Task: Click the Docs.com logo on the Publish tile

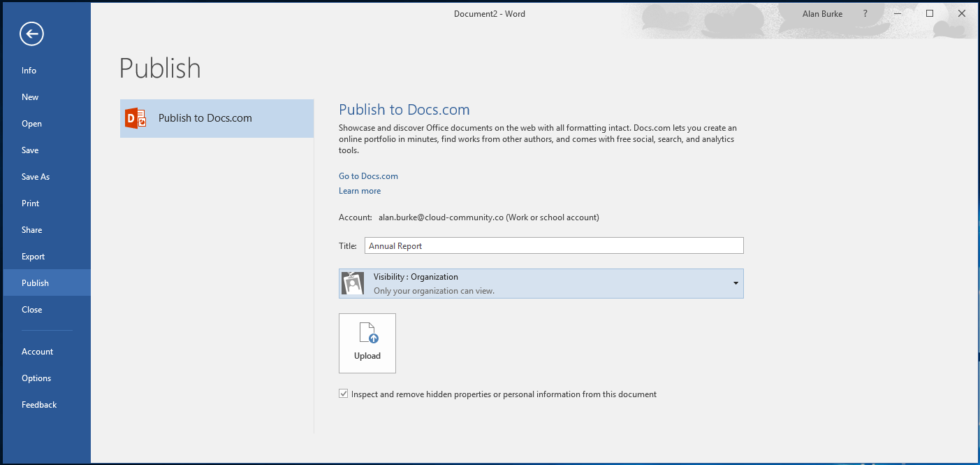Action: [136, 117]
